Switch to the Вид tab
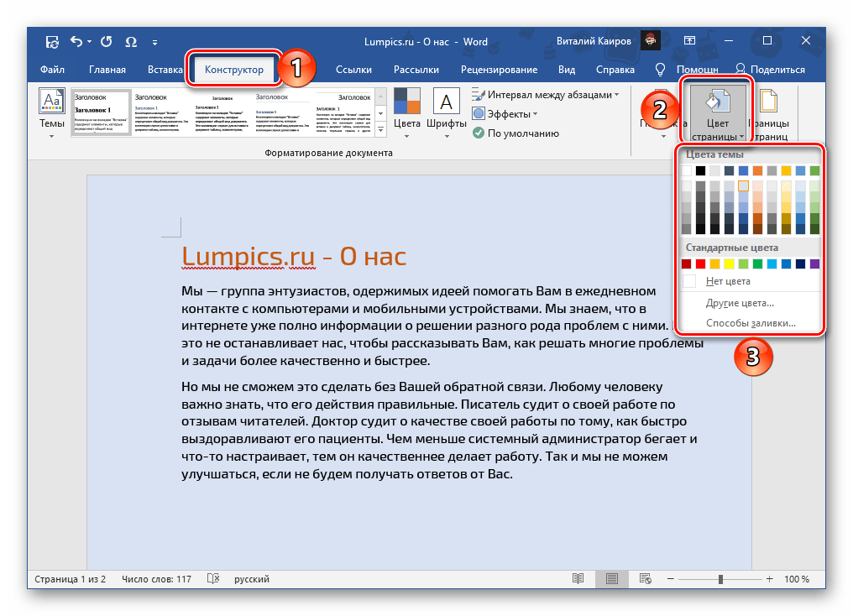853x616 pixels. [567, 70]
